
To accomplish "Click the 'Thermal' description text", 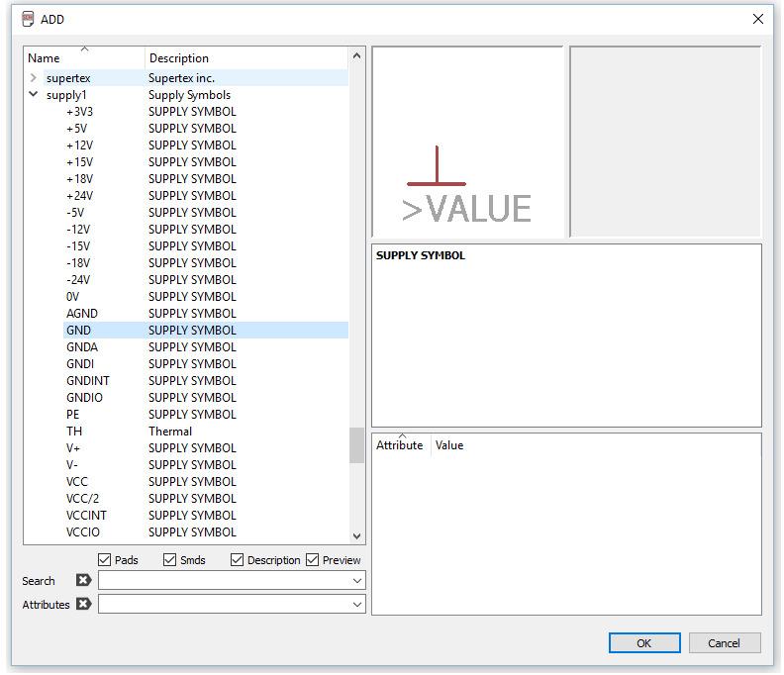I will 170,431.
